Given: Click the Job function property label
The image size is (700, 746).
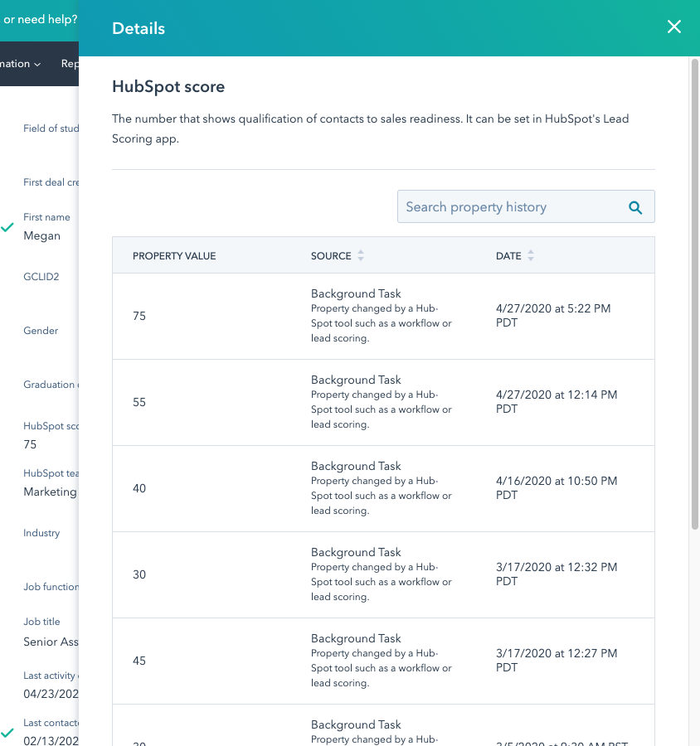Looking at the screenshot, I should tap(51, 587).
